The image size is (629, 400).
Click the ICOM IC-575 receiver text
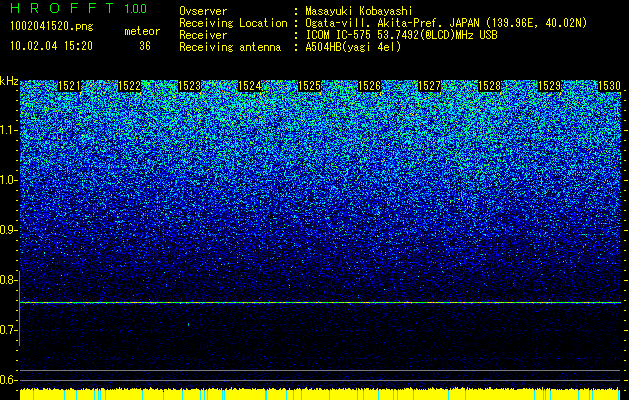tap(401, 35)
